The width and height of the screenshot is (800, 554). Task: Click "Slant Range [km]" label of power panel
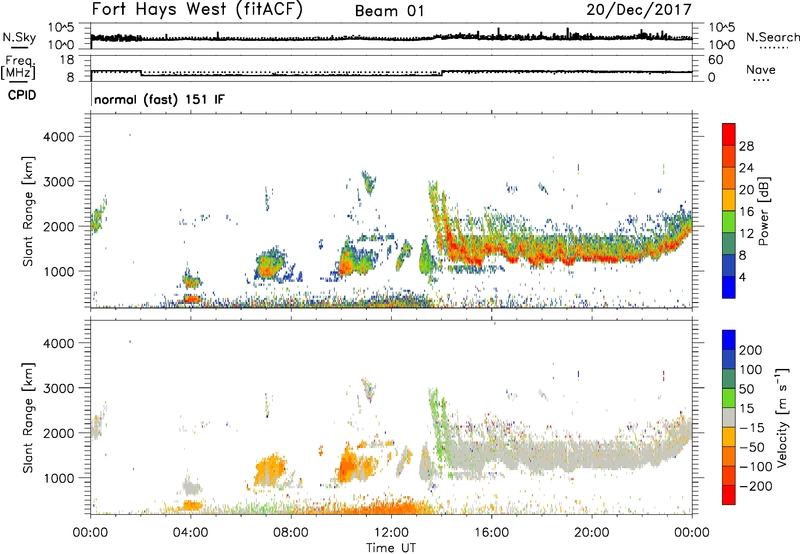pyautogui.click(x=28, y=211)
